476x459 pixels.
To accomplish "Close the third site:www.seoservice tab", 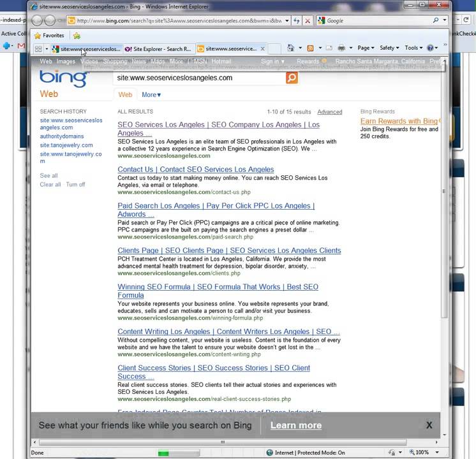I will coord(263,48).
